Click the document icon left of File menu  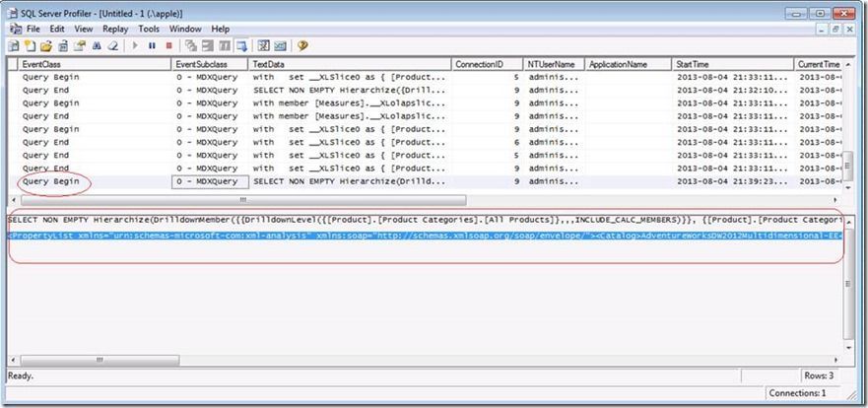[16, 29]
